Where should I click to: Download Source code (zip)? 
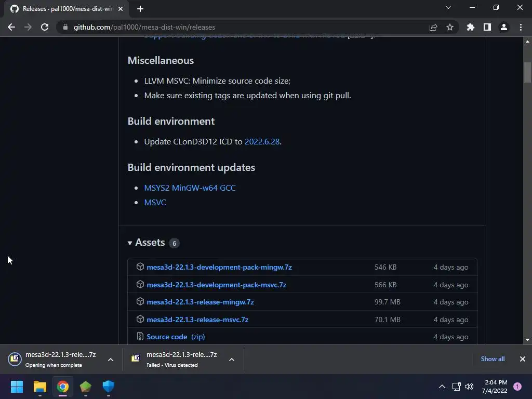pyautogui.click(x=176, y=337)
